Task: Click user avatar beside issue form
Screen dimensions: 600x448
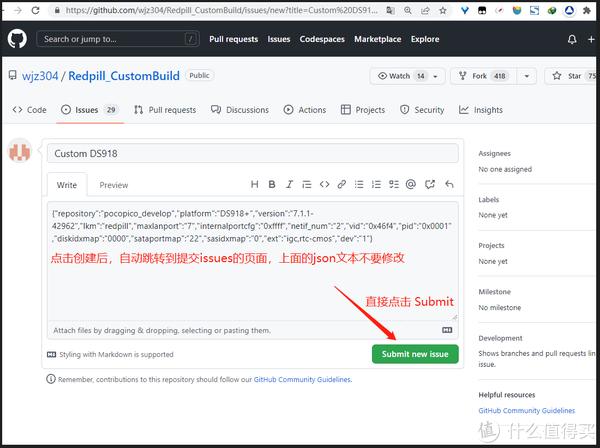Action: pyautogui.click(x=20, y=151)
